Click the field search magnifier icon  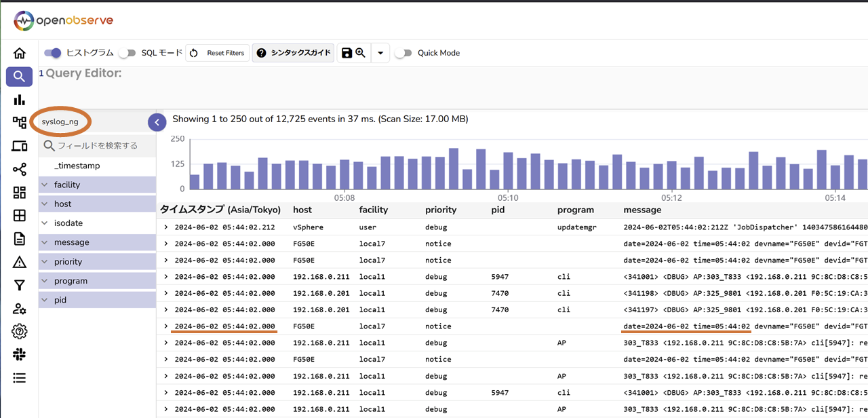[x=49, y=146]
